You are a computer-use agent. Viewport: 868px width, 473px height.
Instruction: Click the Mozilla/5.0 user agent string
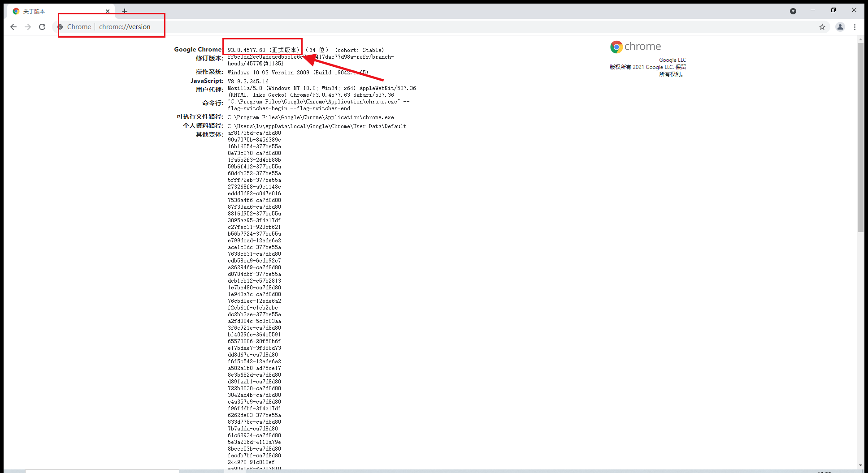(321, 91)
